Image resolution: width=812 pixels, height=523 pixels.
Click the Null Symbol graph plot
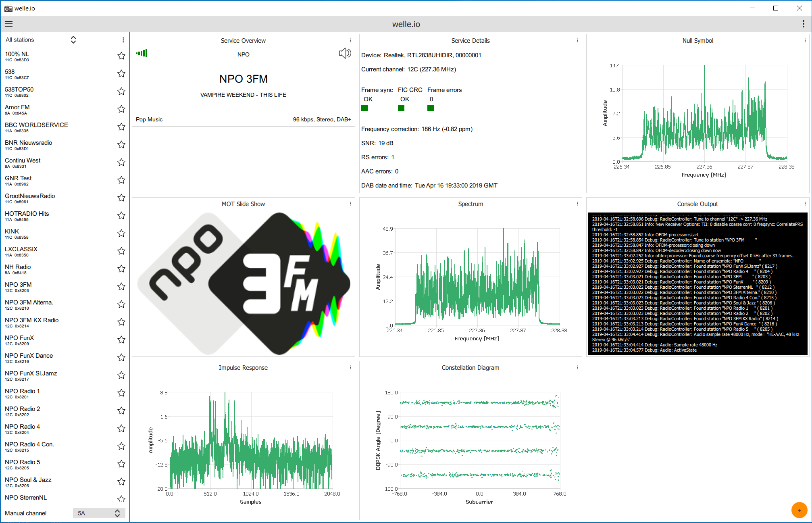(x=704, y=113)
